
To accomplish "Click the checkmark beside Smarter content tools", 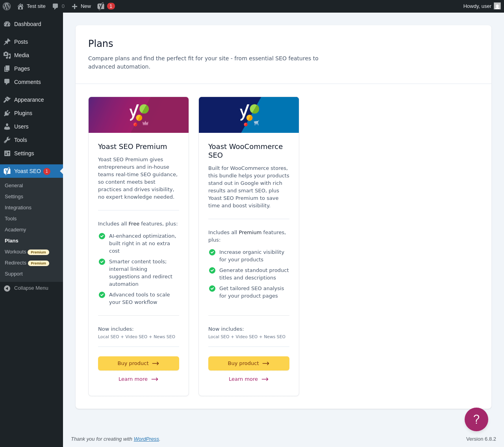I will (x=102, y=262).
